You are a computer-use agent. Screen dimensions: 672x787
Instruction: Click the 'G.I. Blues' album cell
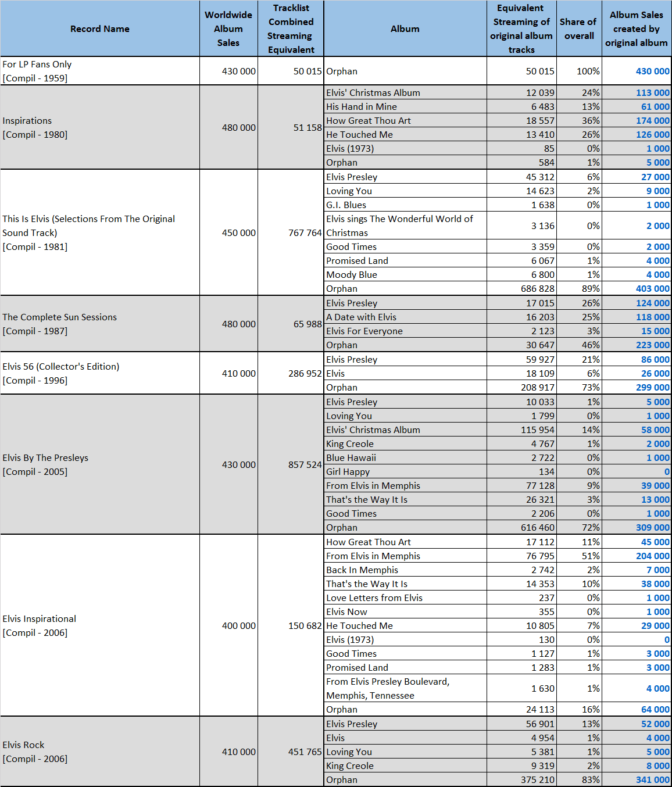405,205
